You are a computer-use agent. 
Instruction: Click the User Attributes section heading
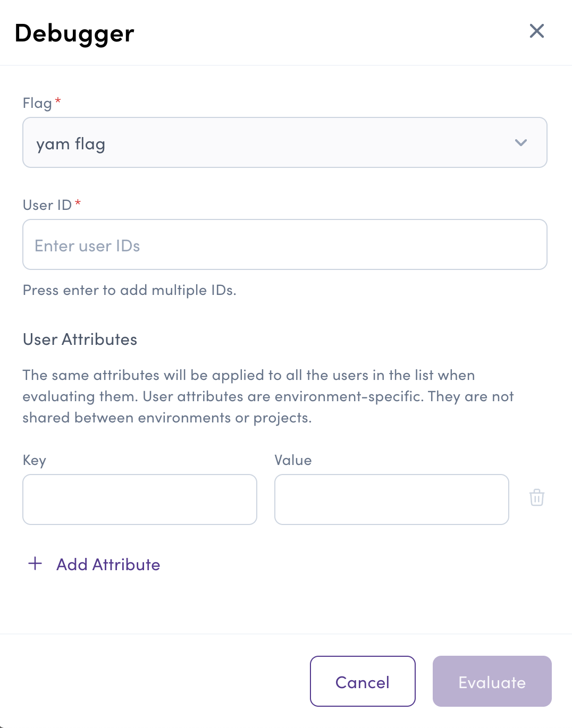click(79, 339)
